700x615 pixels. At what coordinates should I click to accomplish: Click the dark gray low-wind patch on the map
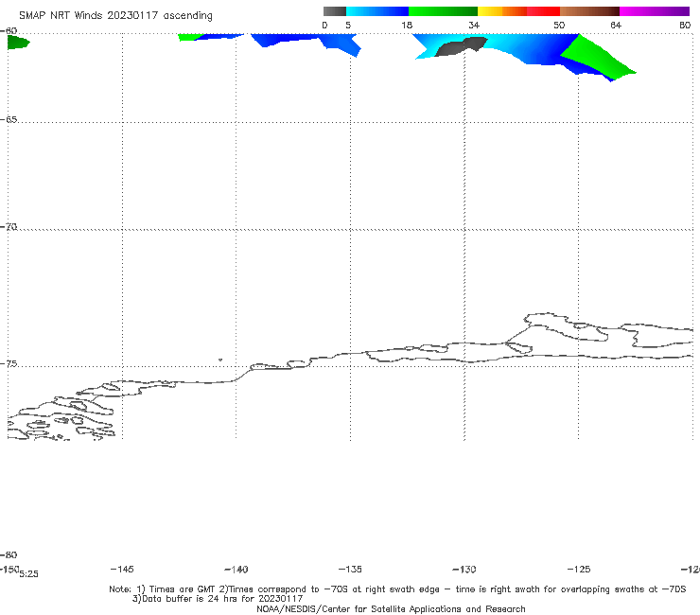coord(461,46)
